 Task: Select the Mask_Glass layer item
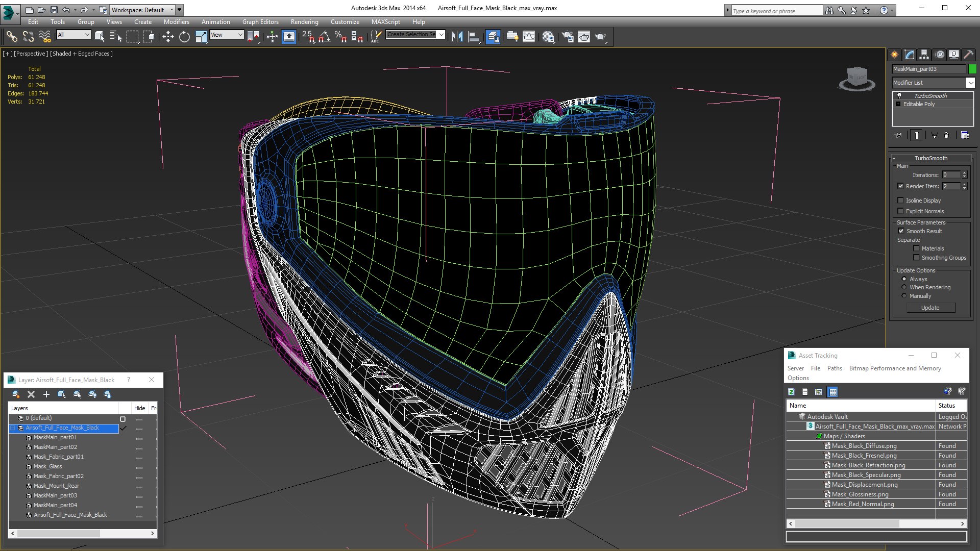47,466
